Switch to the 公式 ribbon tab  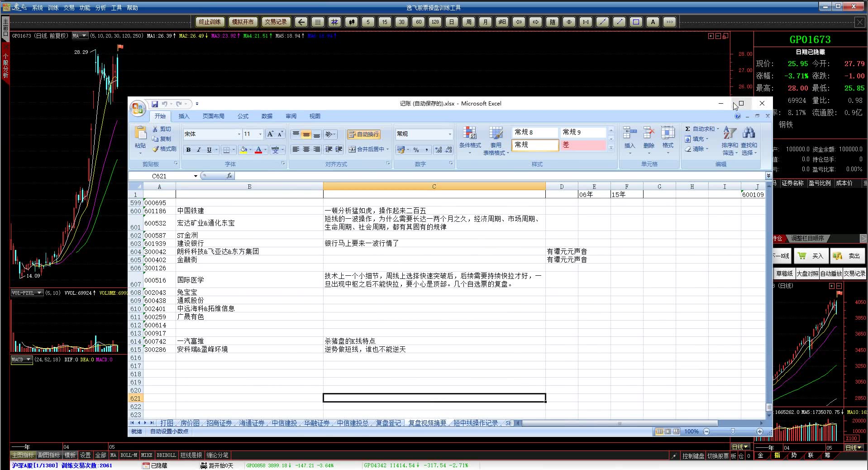click(243, 116)
